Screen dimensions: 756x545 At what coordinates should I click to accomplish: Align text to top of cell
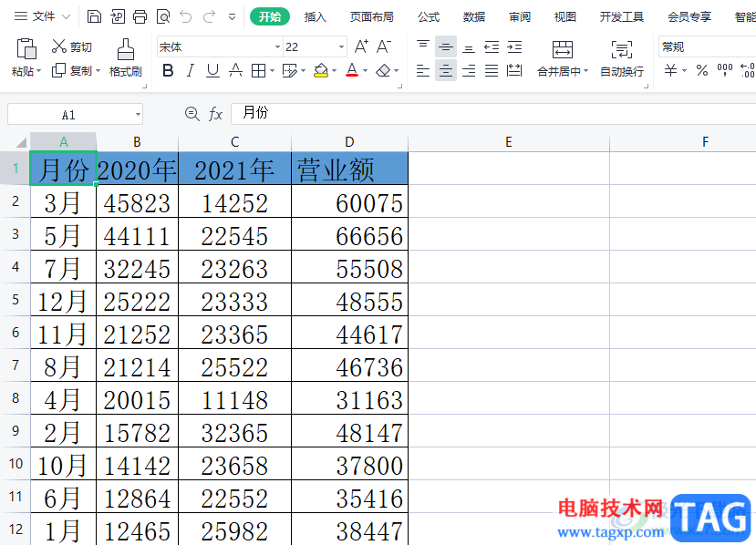[x=423, y=46]
